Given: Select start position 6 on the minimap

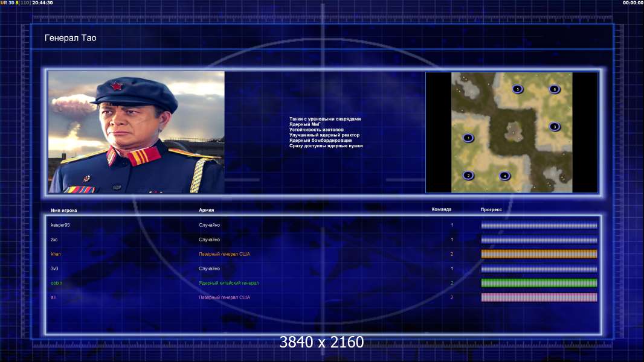Looking at the screenshot, I should pyautogui.click(x=555, y=89).
